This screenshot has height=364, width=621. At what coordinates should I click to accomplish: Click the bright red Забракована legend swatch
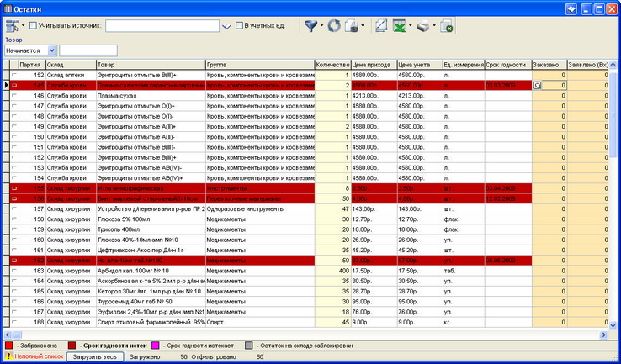click(x=8, y=346)
